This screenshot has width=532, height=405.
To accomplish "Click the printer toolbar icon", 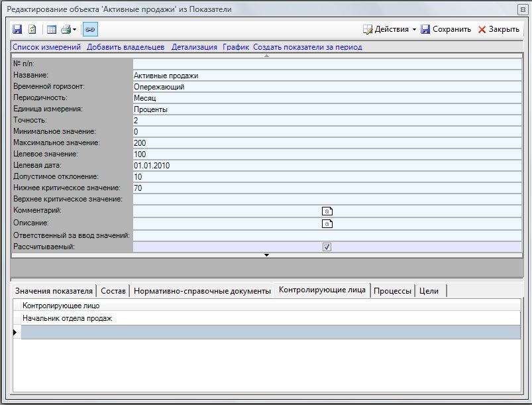I will pyautogui.click(x=66, y=29).
